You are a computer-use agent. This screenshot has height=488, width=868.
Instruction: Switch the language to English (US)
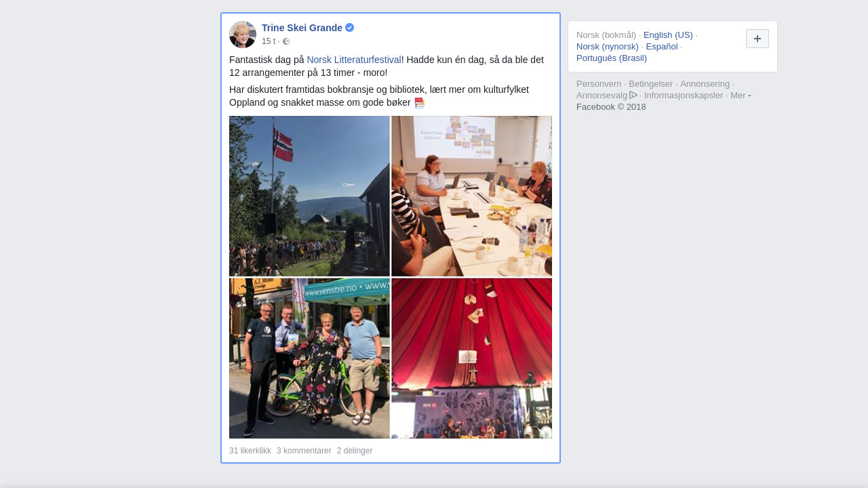tap(668, 35)
